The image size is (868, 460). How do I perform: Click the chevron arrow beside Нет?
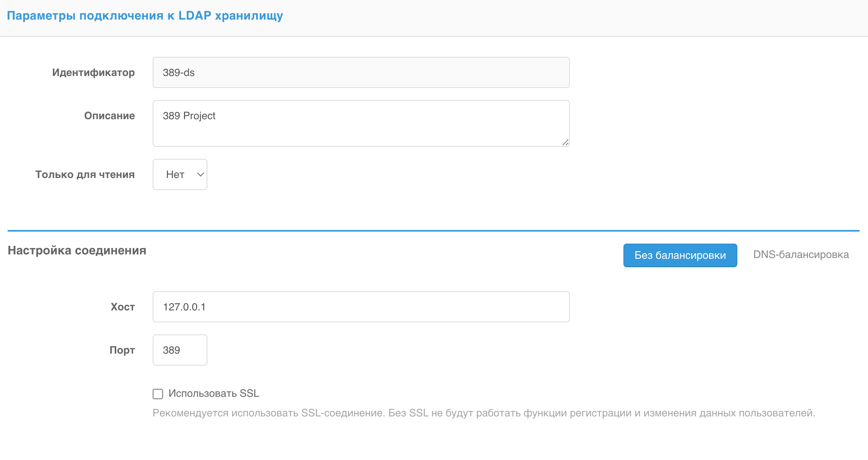pos(201,174)
